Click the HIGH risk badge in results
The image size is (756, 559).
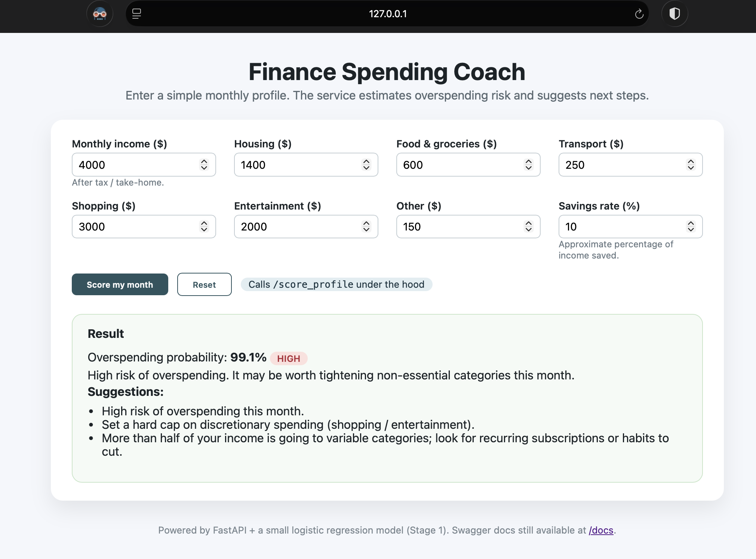[x=288, y=358]
